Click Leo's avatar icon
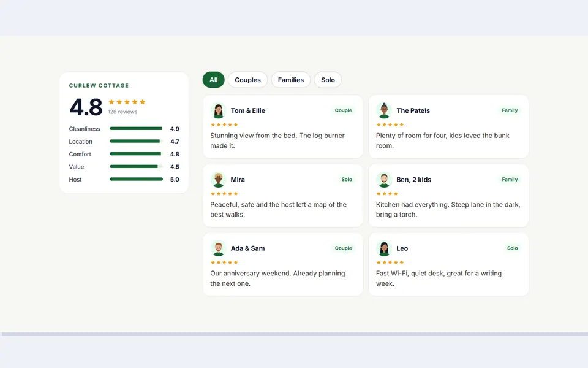Screen dimensions: 588x368 click(384, 248)
